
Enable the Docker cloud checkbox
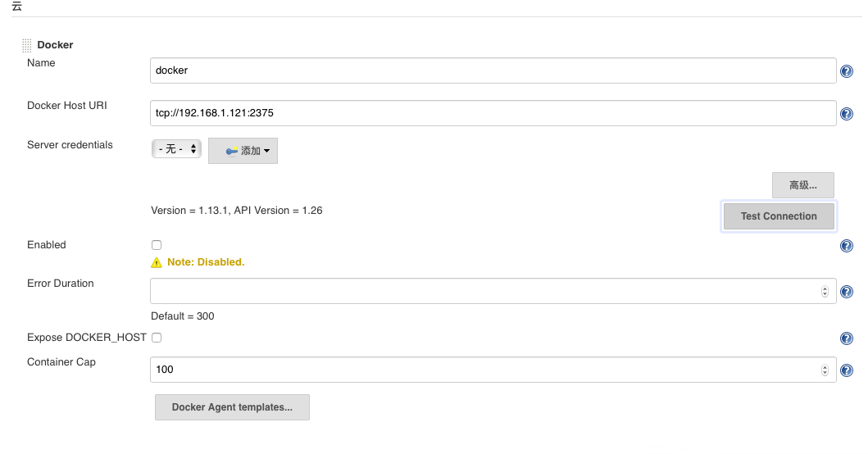click(x=157, y=245)
